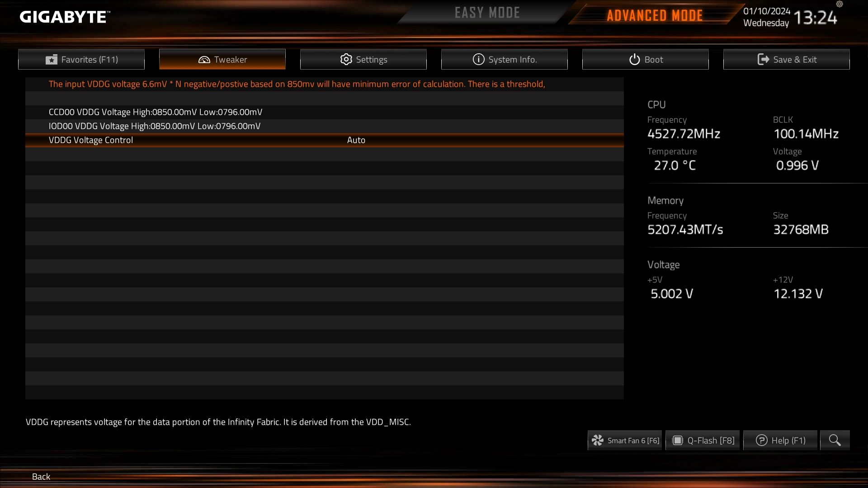Open Q-Flash [F8] utility
Viewport: 868px width, 488px height.
pos(703,440)
